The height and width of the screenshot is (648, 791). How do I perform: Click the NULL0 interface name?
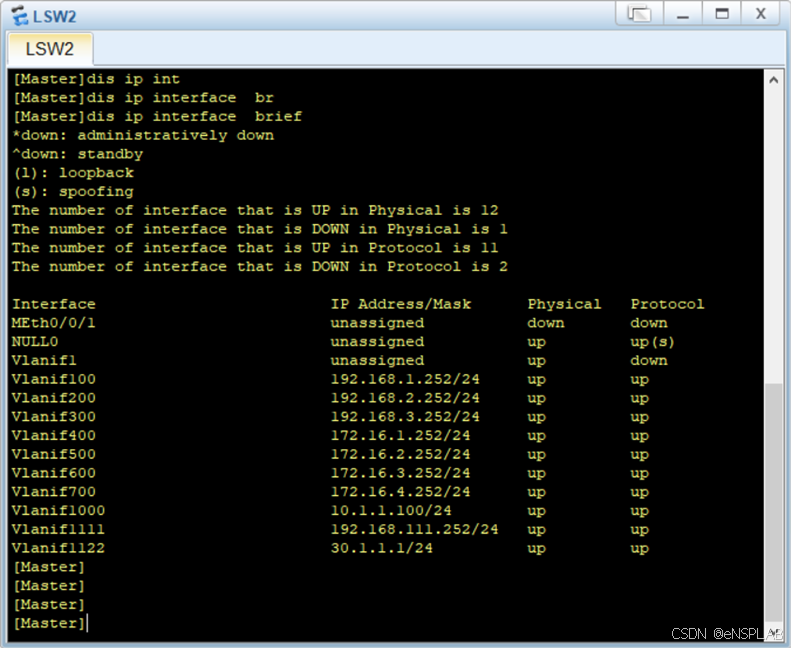pyautogui.click(x=35, y=341)
